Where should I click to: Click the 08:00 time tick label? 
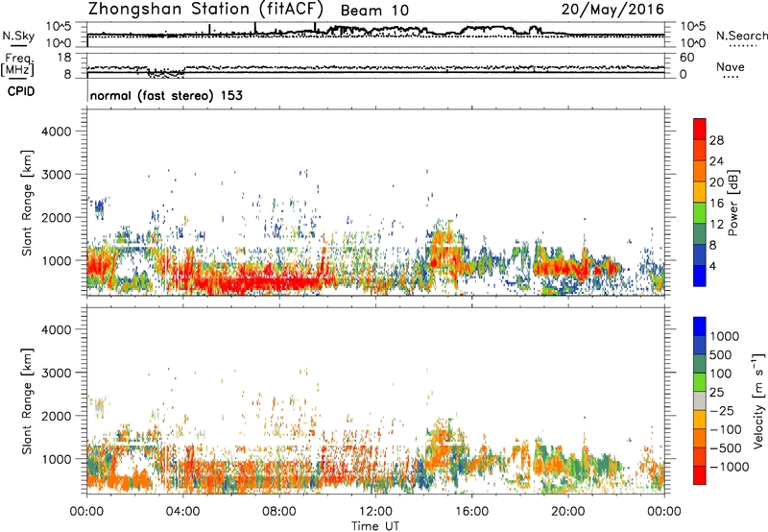pyautogui.click(x=278, y=512)
